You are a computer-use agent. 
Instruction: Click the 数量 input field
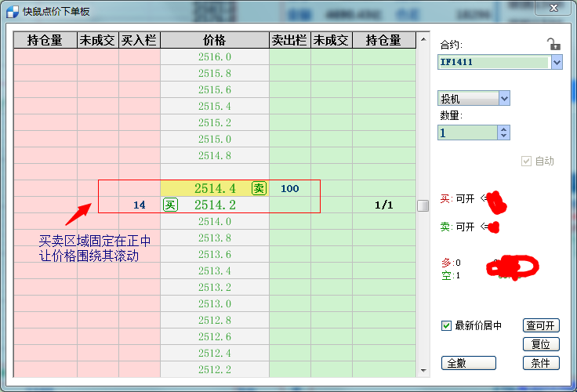pos(467,132)
